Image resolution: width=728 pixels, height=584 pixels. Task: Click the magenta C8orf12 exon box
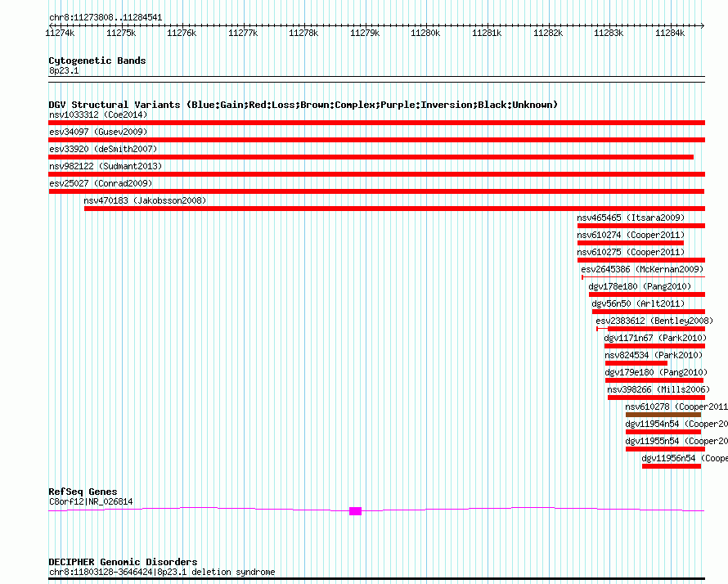tap(355, 511)
